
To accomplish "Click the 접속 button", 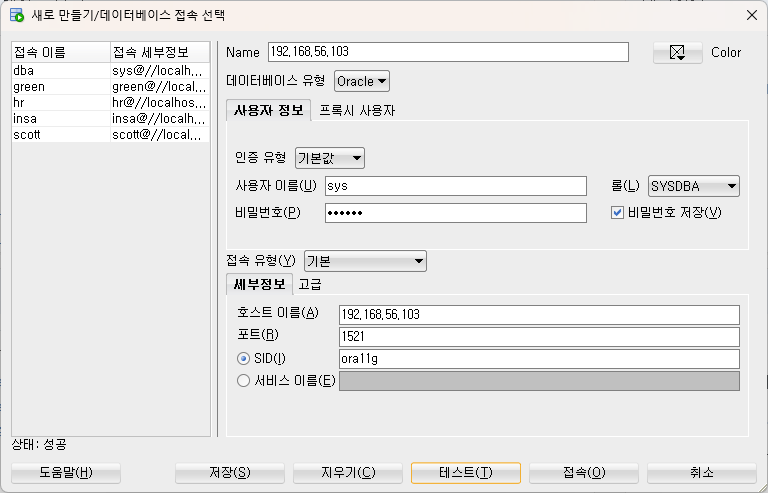I will (x=584, y=472).
